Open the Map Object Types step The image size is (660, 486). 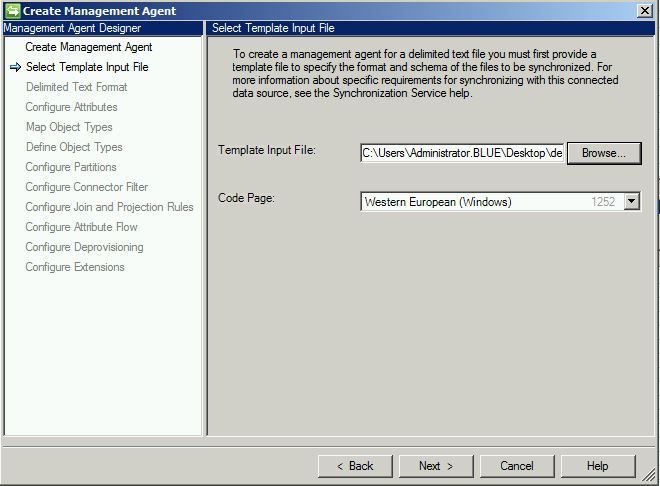[69, 127]
